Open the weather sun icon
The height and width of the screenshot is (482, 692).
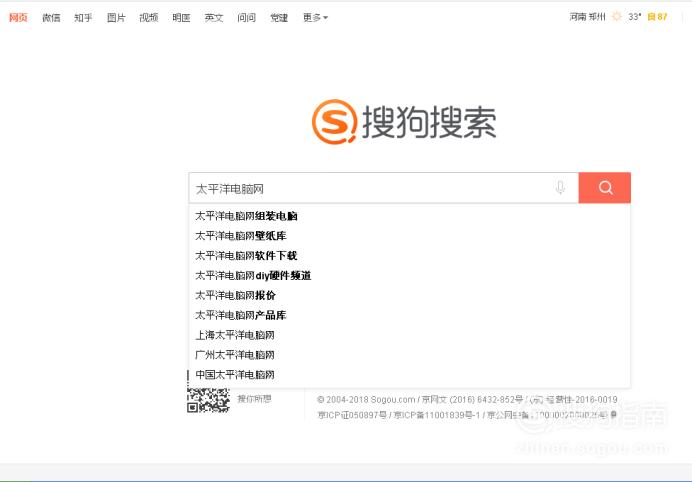coord(617,17)
